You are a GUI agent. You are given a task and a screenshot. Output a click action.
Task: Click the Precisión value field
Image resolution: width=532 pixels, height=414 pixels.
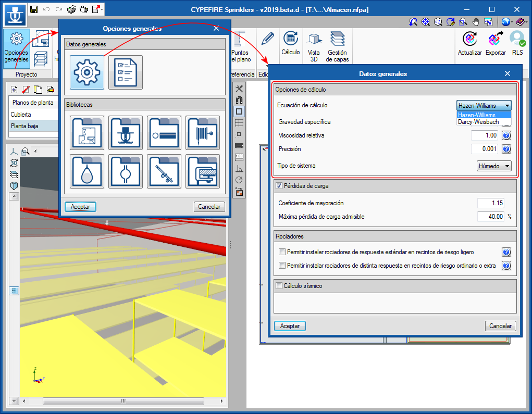485,149
